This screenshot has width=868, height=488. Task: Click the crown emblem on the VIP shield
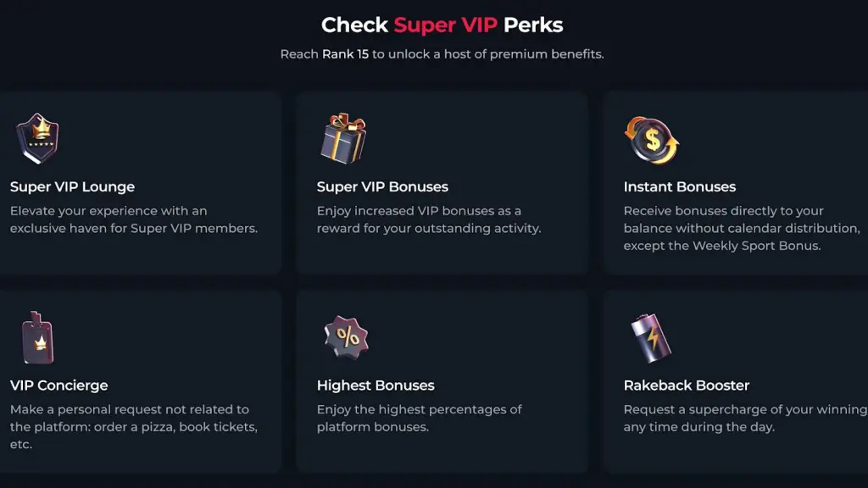pos(38,129)
